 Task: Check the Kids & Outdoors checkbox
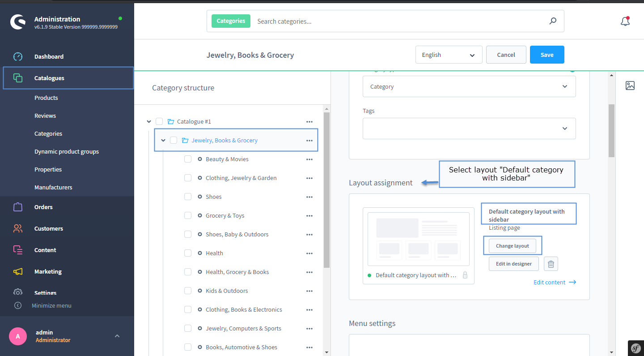point(188,291)
